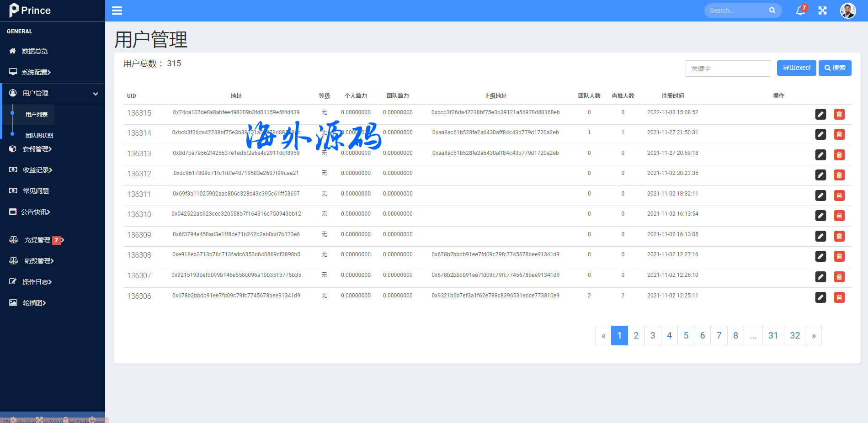Click the magnifier icon in top search
This screenshot has width=868, height=423.
click(x=772, y=11)
